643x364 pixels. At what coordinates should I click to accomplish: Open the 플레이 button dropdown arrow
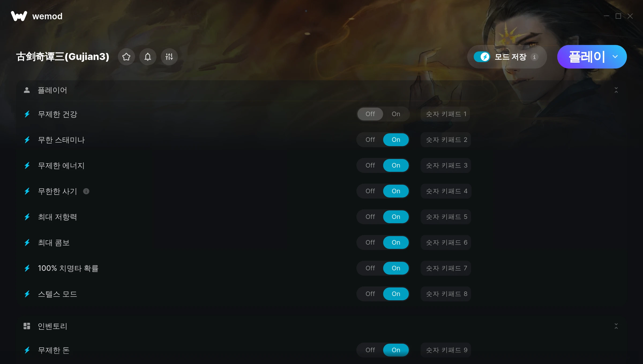tap(615, 57)
